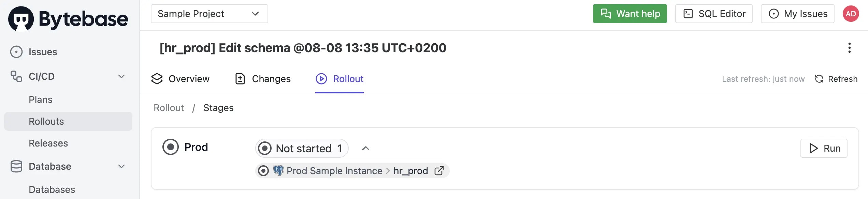This screenshot has width=868, height=199.
Task: Collapse the Database sidebar section
Action: pos(121,166)
